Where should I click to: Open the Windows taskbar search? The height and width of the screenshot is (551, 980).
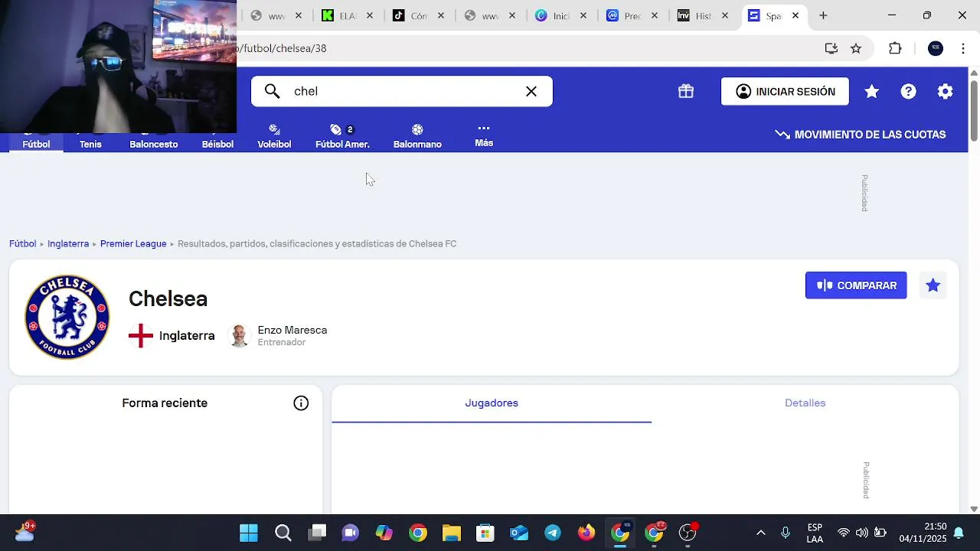point(283,533)
